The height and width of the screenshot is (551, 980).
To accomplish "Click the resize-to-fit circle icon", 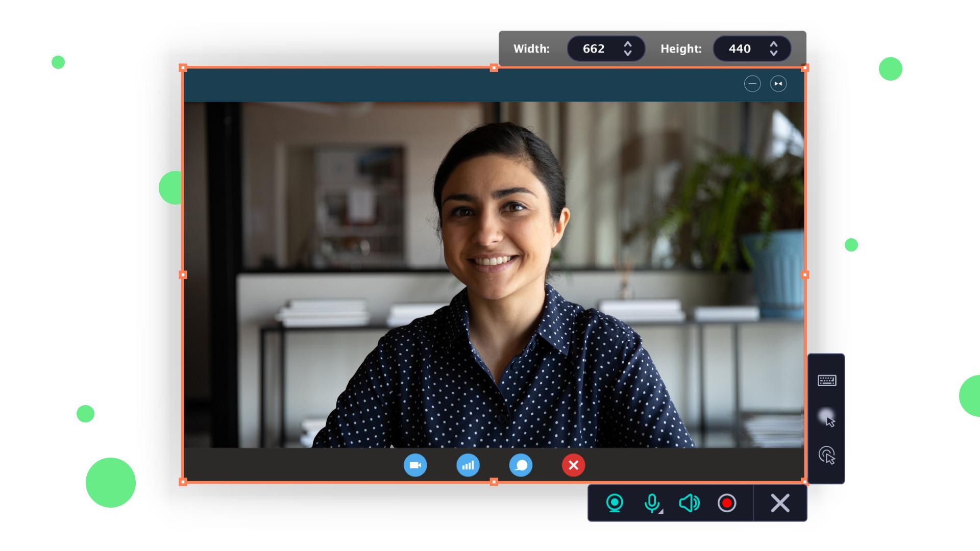I will click(x=778, y=83).
